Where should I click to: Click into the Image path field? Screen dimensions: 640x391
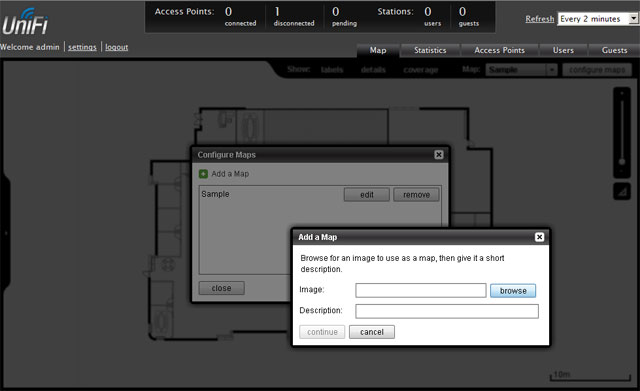[x=421, y=291]
